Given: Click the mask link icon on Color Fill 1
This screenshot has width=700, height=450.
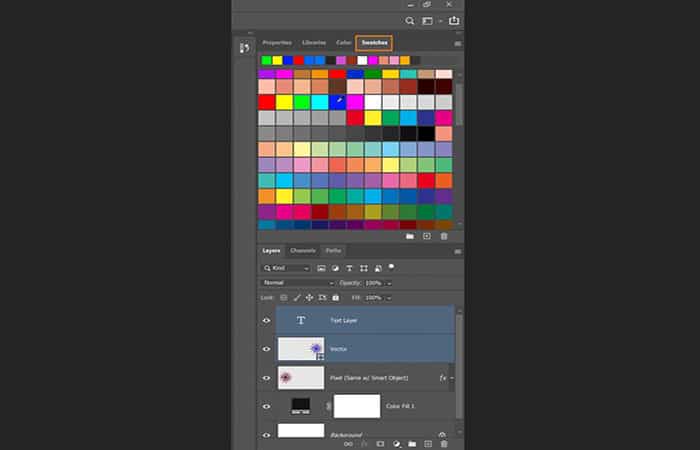Looking at the screenshot, I should pyautogui.click(x=329, y=406).
